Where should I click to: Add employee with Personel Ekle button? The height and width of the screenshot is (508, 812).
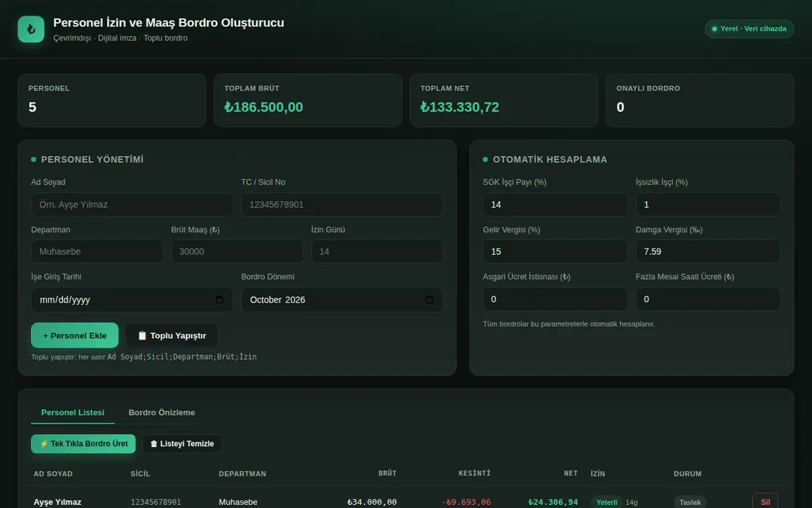74,335
